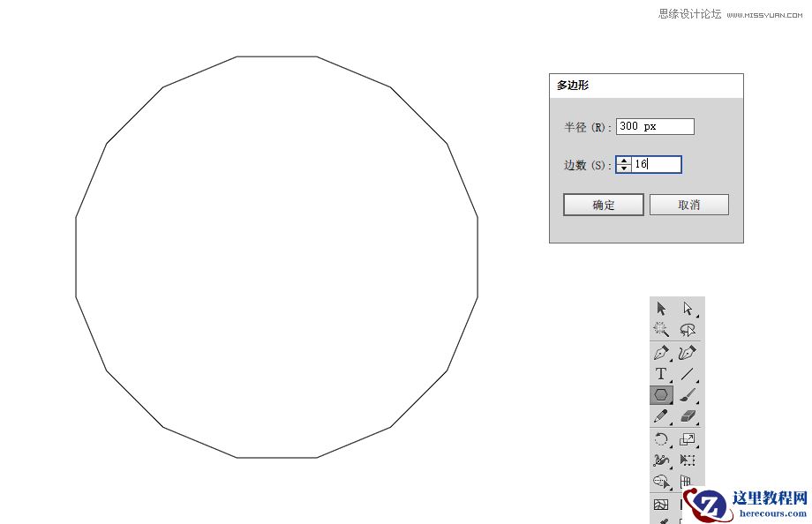
Task: Decrease 边数 with the down stepper arrow
Action: pyautogui.click(x=624, y=168)
